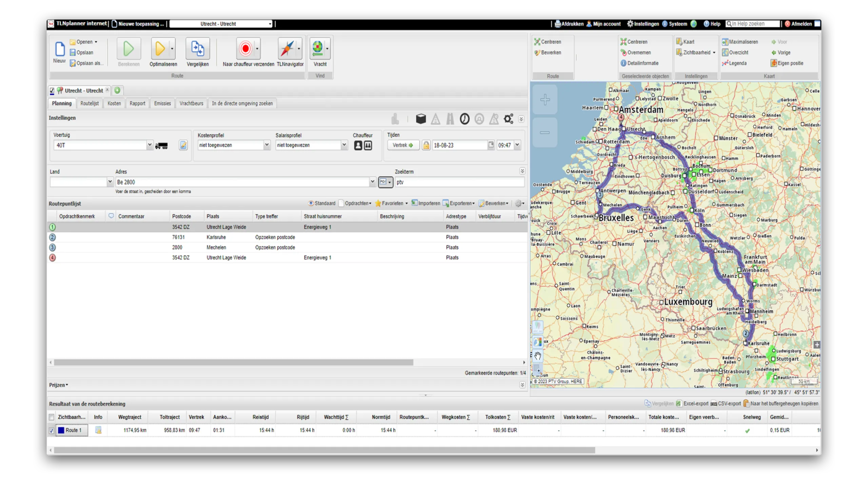This screenshot has width=868, height=488.
Task: Open the Favorieten dropdown menu
Action: point(392,203)
